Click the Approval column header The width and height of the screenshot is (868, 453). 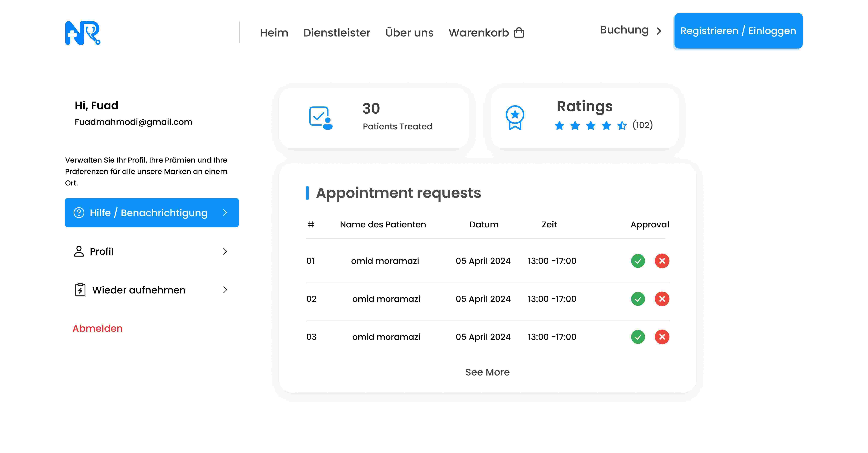point(650,225)
